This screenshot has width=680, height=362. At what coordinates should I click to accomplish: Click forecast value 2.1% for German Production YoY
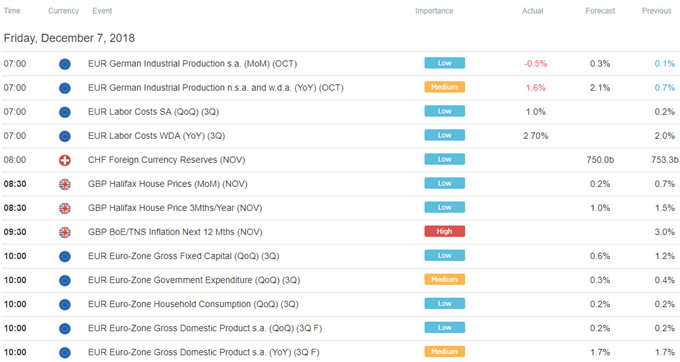pos(600,88)
